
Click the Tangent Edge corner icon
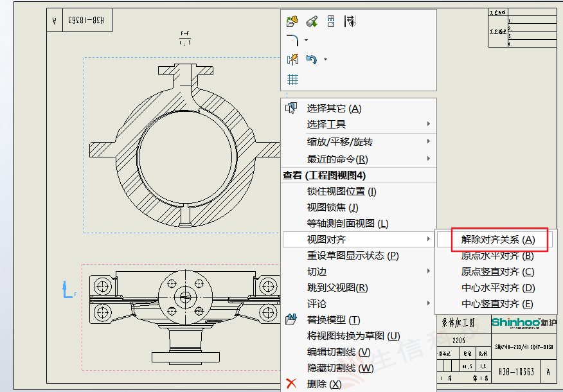[x=292, y=40]
